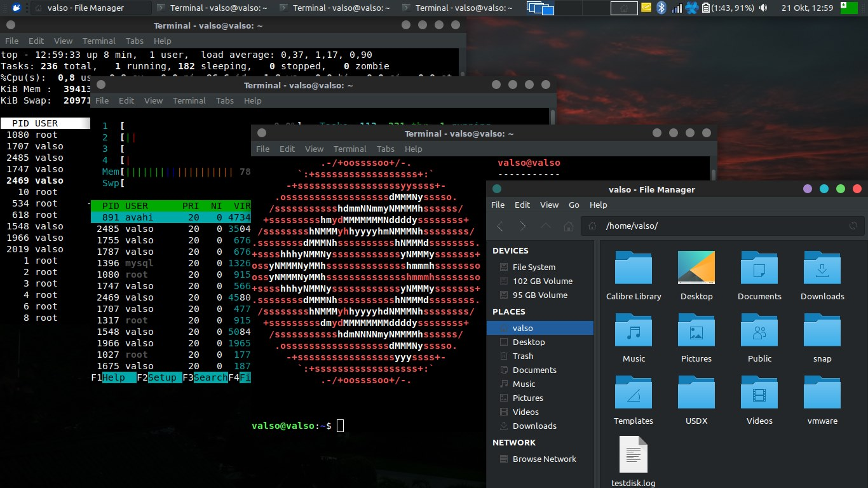
Task: Click the clock showing 21 Okt, 12:59
Action: pos(806,8)
